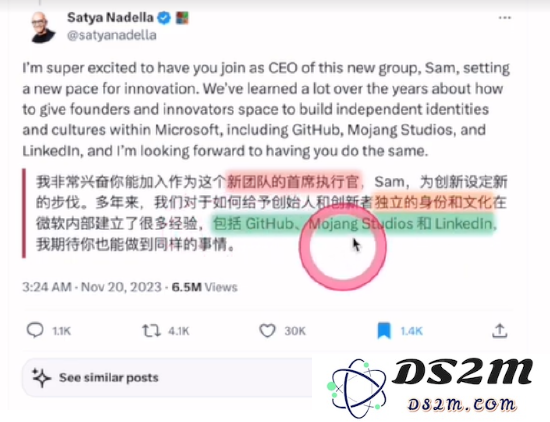This screenshot has width=550, height=422.
Task: Open the Satya Nadella display name
Action: 110,18
